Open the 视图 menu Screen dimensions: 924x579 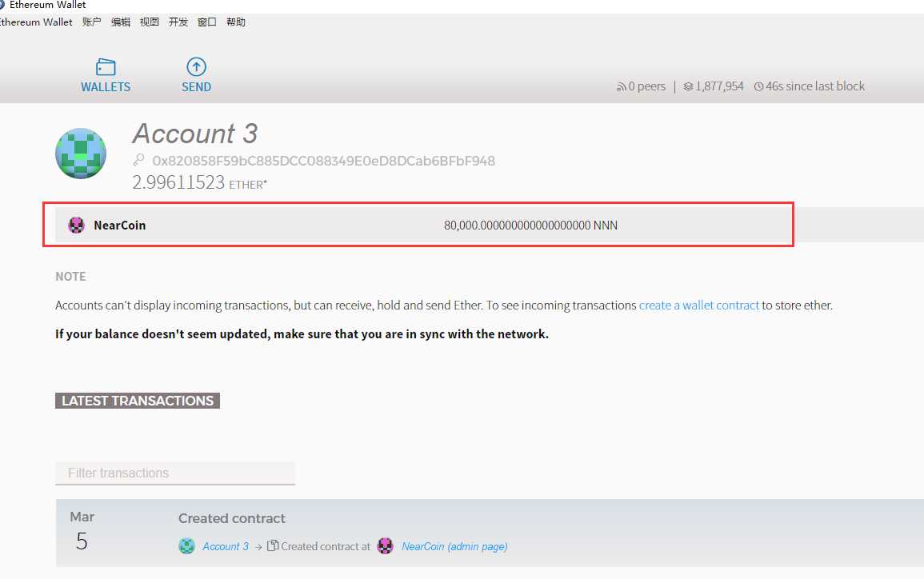[x=149, y=22]
